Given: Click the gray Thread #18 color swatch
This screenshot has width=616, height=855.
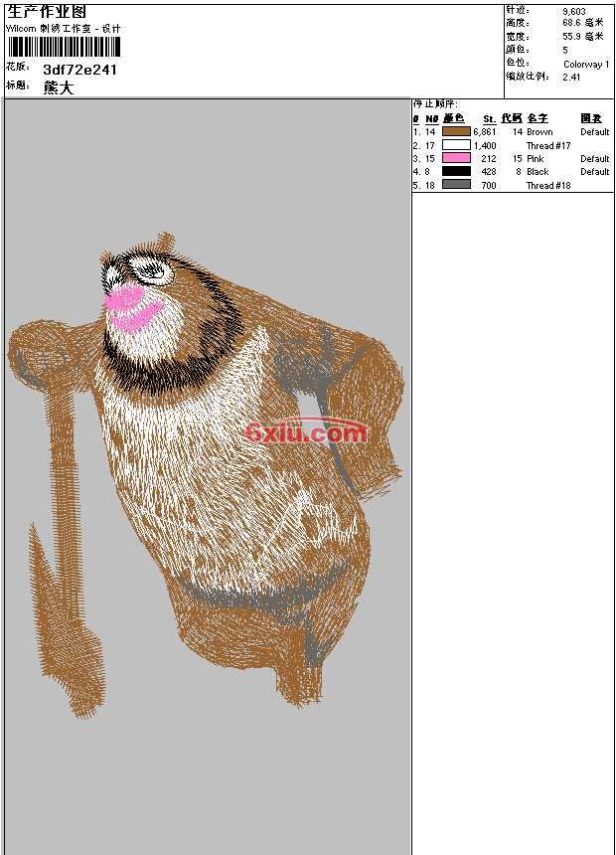Looking at the screenshot, I should tap(456, 185).
